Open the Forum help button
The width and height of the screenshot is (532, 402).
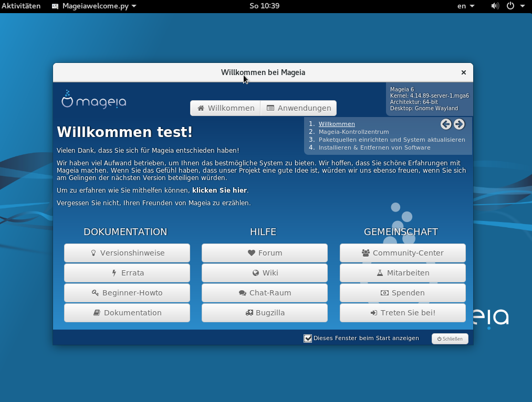point(265,253)
